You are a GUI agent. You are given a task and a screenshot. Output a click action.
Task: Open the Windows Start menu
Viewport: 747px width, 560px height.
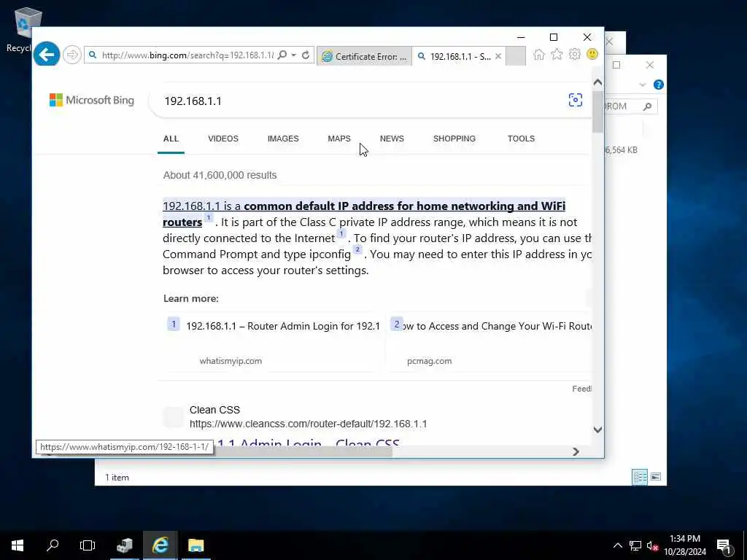tap(18, 545)
